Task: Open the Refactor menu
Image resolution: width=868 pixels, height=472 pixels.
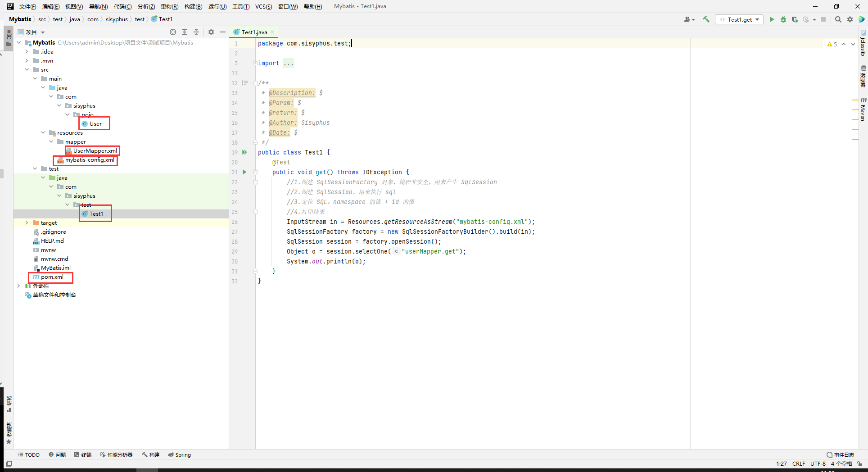Action: click(x=169, y=6)
